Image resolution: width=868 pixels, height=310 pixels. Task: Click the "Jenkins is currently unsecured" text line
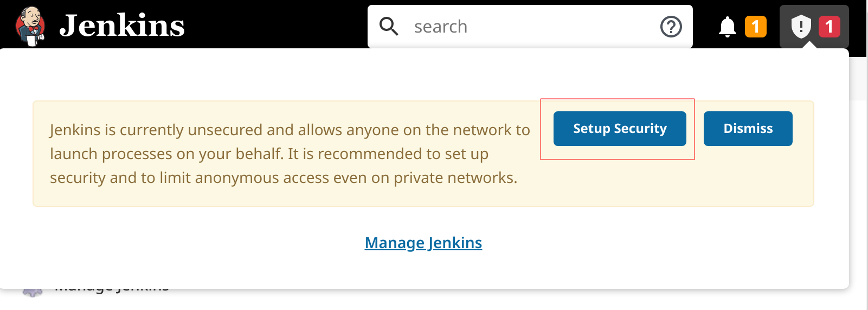[290, 130]
